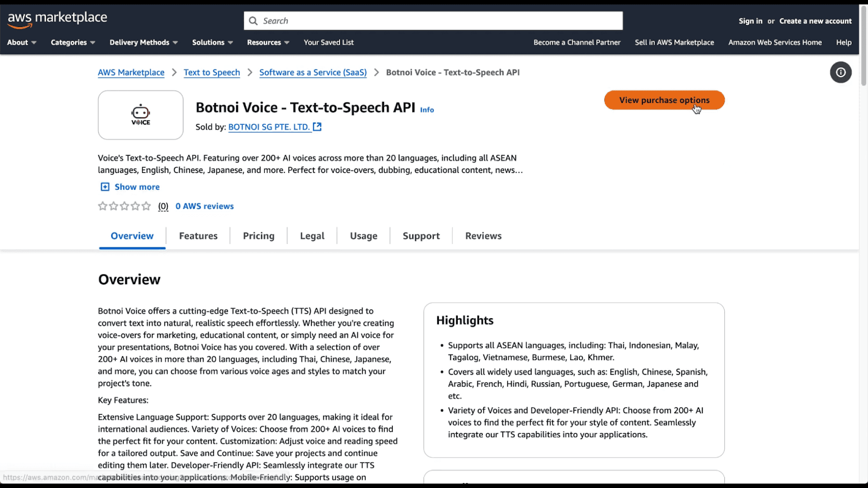Click Create a new account
Viewport: 868px width, 488px height.
[x=815, y=21]
